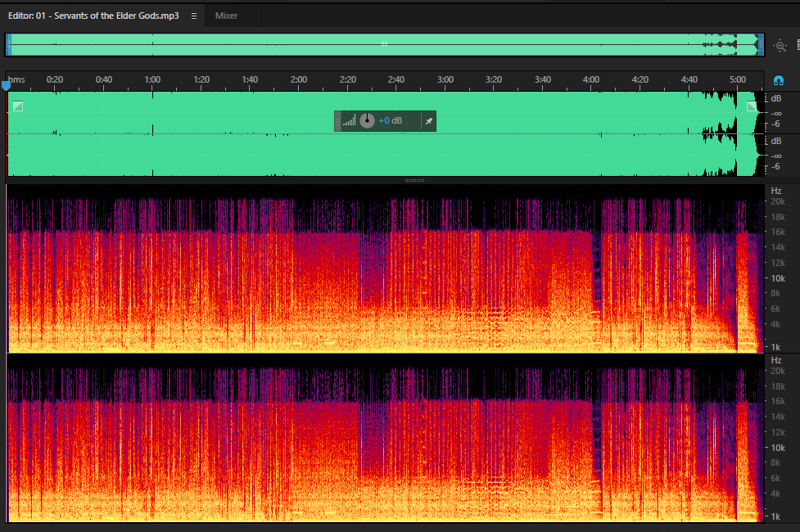
Task: Click the -6 mark on the upper channel dB scale
Action: [775, 124]
